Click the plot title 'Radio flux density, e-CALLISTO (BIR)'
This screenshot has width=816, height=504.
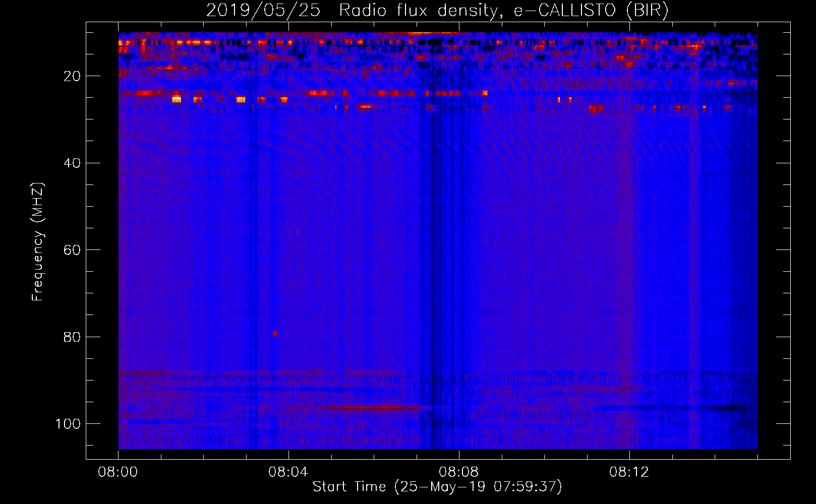[503, 11]
